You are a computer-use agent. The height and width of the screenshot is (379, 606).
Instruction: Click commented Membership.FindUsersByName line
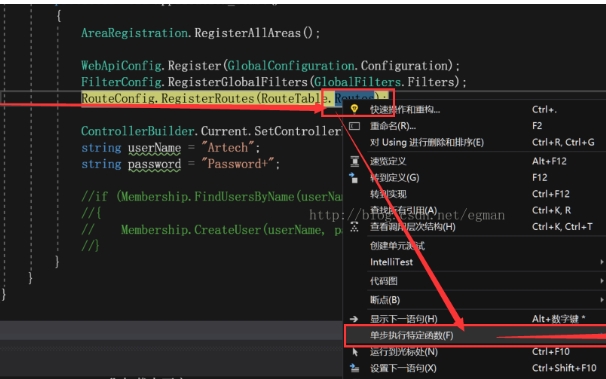tap(212, 197)
